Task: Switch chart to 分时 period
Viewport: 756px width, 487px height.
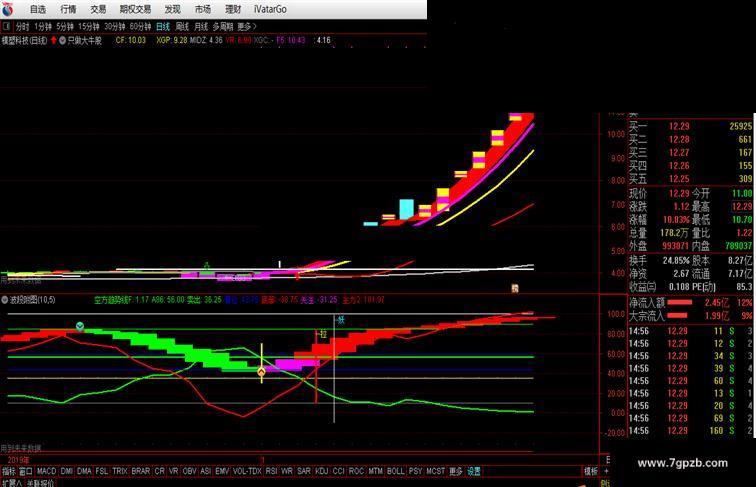Action: click(23, 27)
